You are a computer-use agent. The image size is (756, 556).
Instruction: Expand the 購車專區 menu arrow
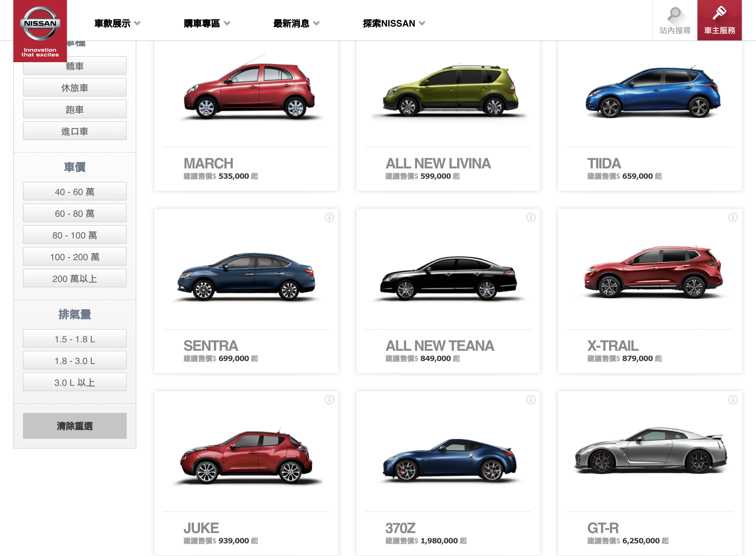(x=227, y=23)
